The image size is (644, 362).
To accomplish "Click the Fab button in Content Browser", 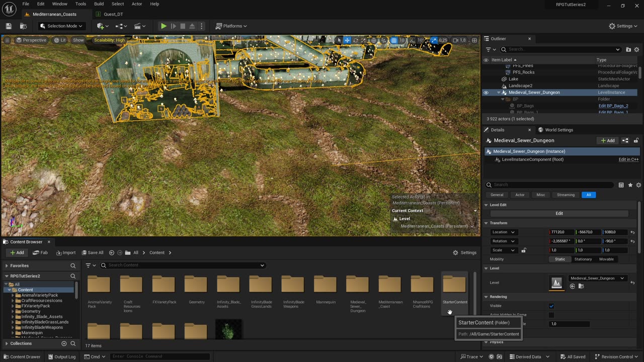I will [40, 252].
